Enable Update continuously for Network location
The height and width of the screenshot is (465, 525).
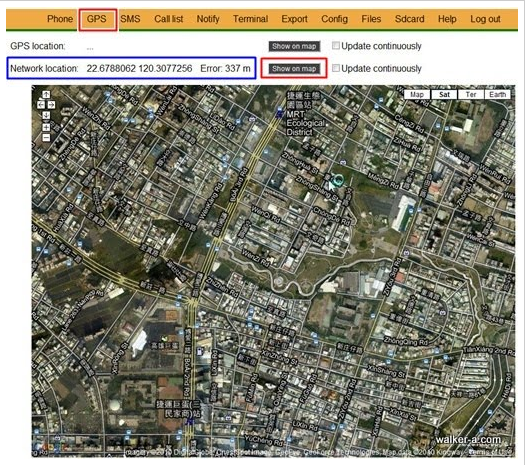point(336,68)
